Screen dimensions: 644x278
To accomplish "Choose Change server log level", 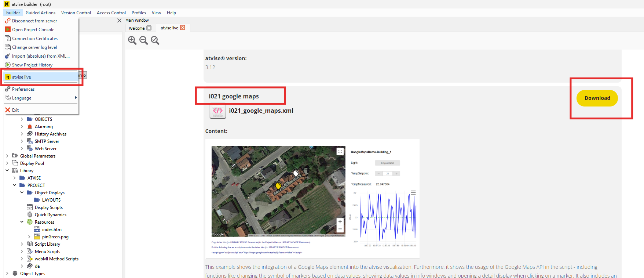I will coord(41,47).
